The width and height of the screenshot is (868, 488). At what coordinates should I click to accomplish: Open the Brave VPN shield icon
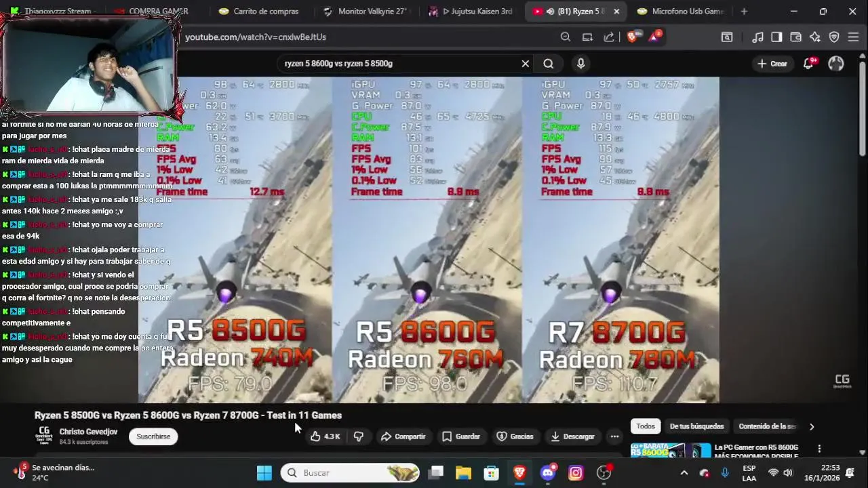click(834, 37)
